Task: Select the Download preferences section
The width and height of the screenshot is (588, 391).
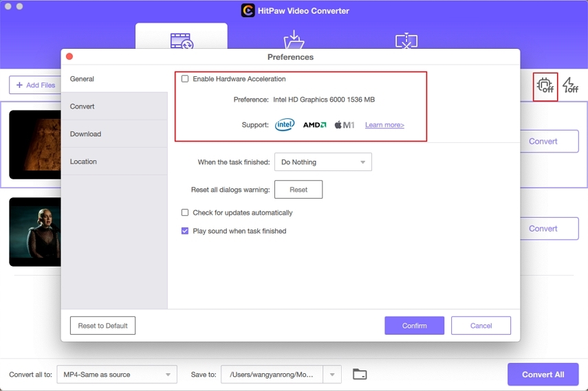Action: 114,134
